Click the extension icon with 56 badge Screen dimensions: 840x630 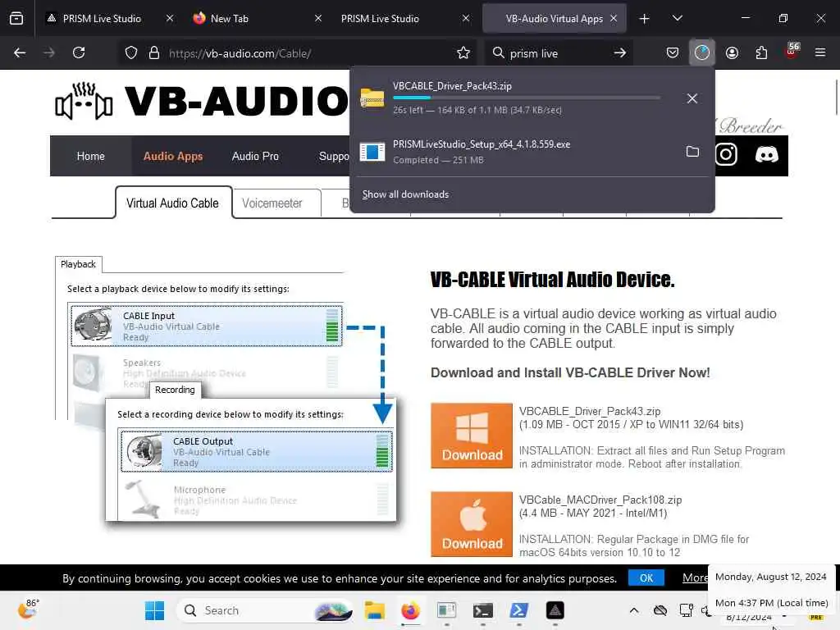(x=792, y=52)
